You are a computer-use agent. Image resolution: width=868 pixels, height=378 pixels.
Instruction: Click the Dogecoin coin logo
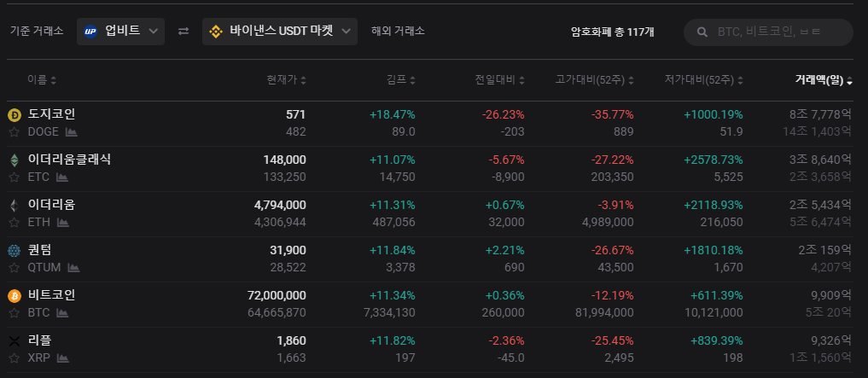pos(14,114)
